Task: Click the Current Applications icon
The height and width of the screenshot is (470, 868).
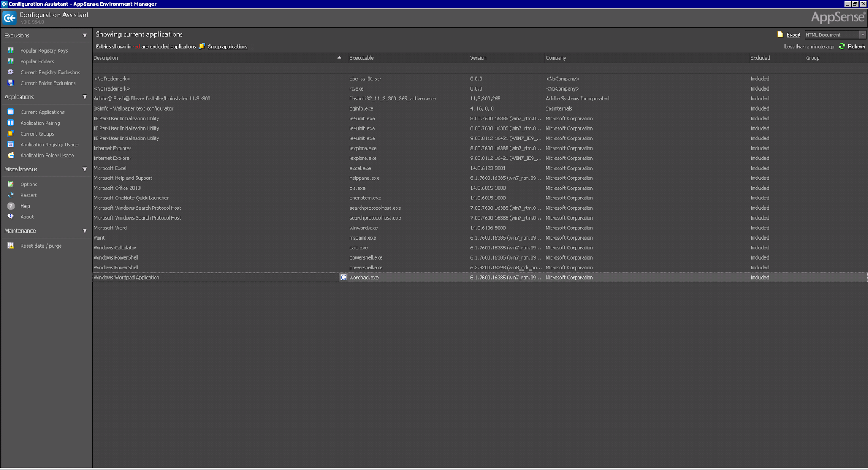Action: pyautogui.click(x=10, y=112)
